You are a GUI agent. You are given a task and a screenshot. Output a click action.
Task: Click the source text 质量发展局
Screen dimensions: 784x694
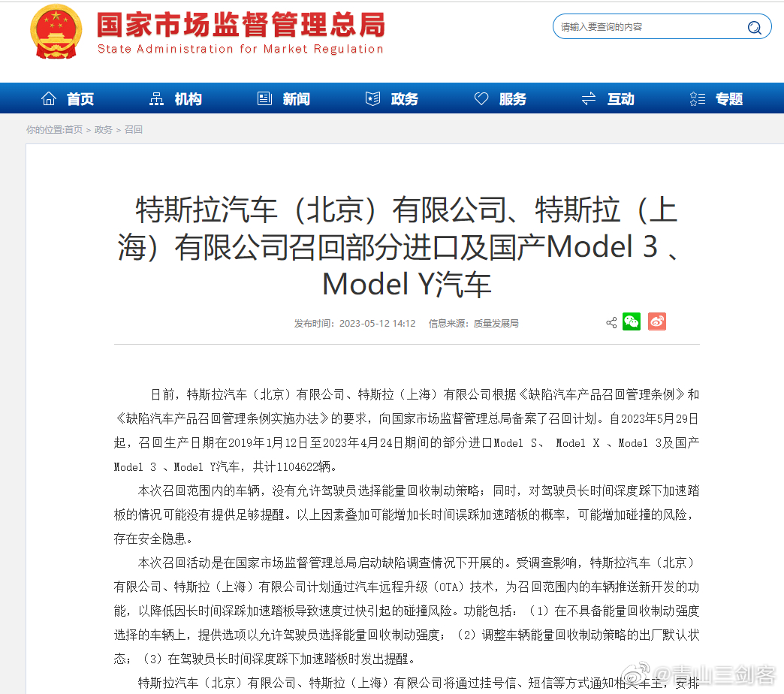[x=496, y=324]
